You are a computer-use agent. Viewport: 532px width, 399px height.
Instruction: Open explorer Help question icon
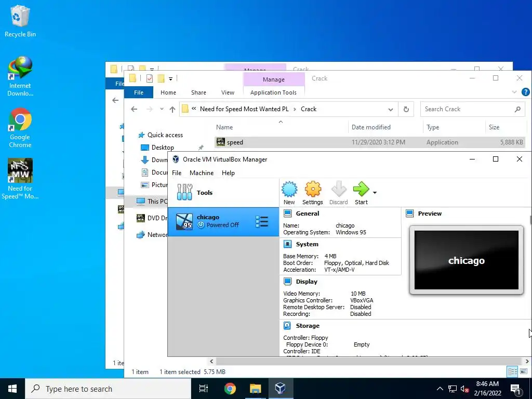526,92
